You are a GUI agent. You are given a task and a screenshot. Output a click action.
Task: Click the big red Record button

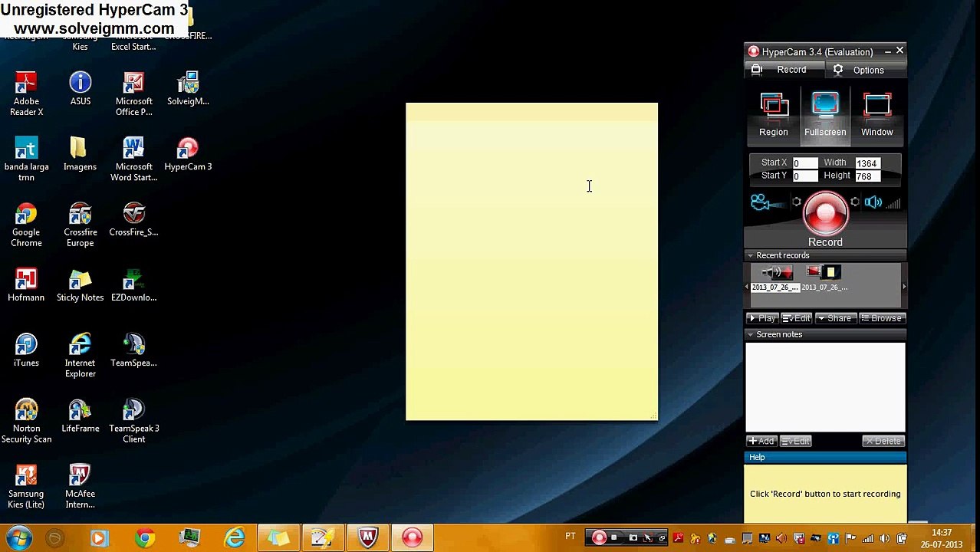825,214
